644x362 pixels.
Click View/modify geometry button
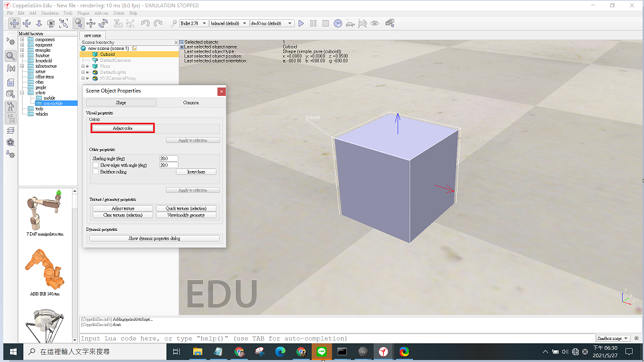186,215
